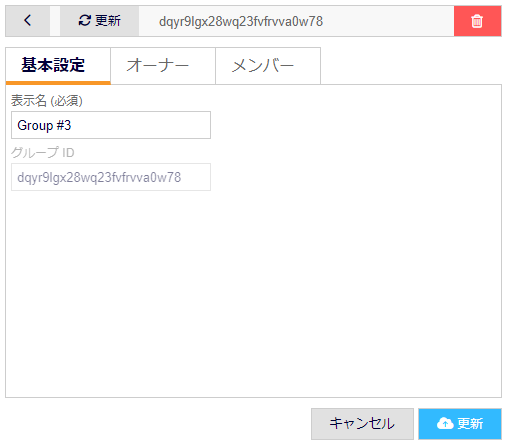Click the 更新 label in top toolbar
The width and height of the screenshot is (507, 445).
coord(108,21)
